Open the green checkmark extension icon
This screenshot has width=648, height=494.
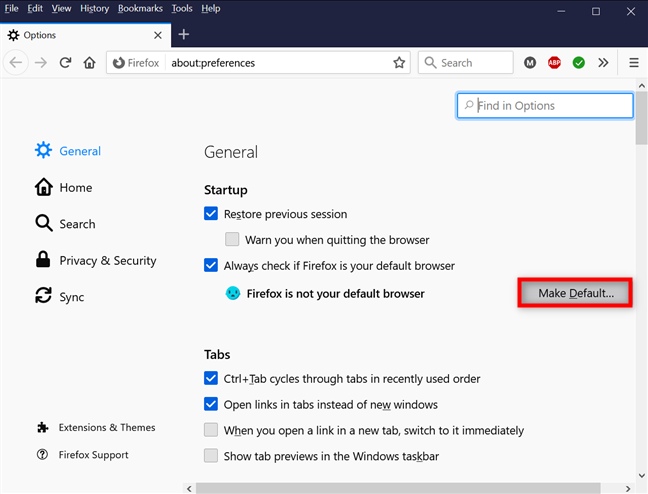point(579,62)
